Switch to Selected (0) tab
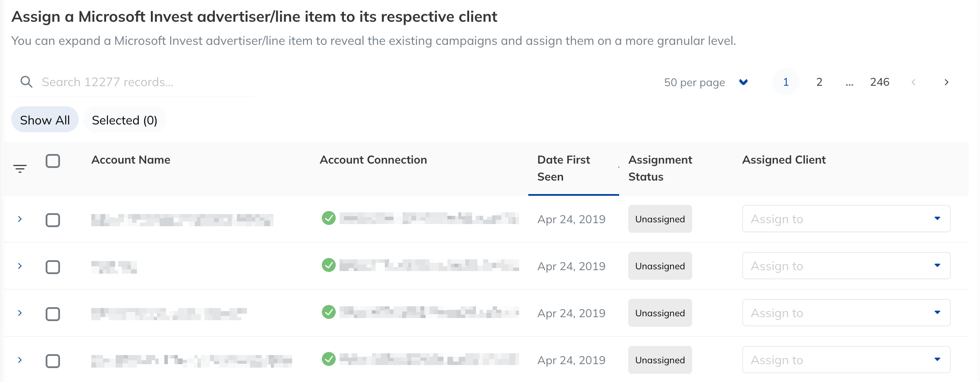 124,120
